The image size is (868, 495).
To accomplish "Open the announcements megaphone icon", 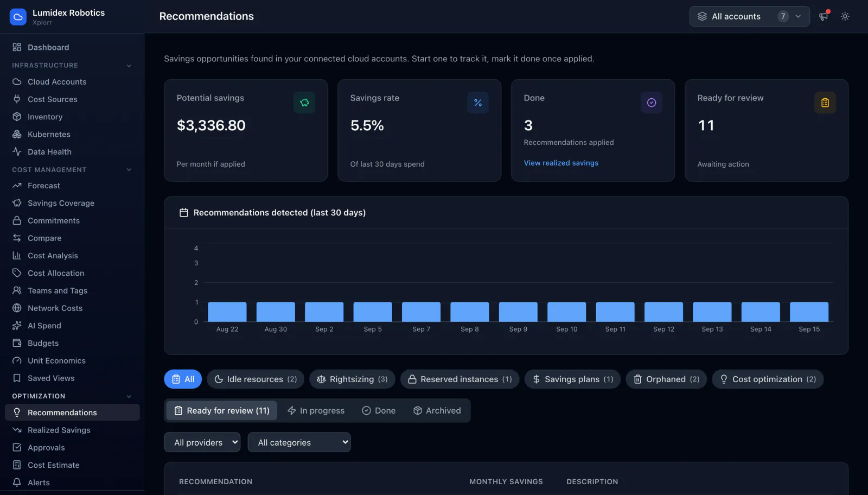I will [x=824, y=16].
